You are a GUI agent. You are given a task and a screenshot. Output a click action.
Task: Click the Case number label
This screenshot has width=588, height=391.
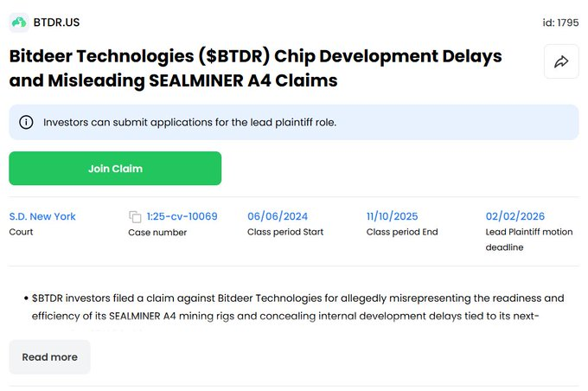tap(157, 232)
